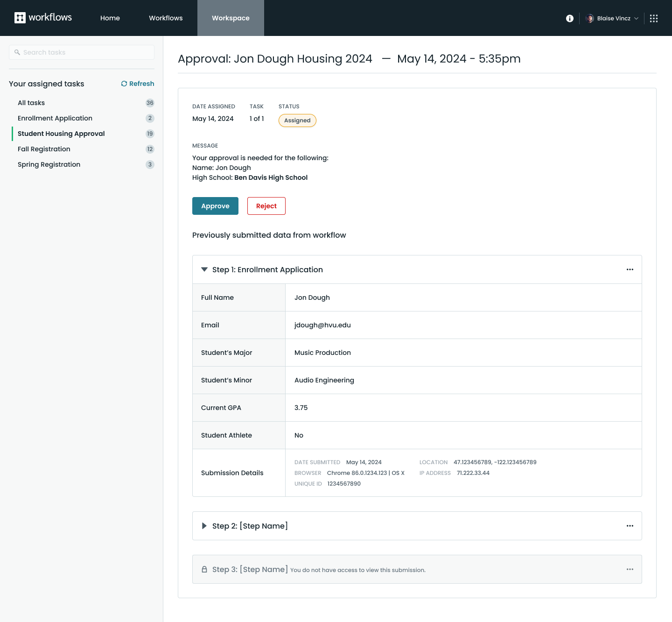Open the info help icon

pos(569,18)
